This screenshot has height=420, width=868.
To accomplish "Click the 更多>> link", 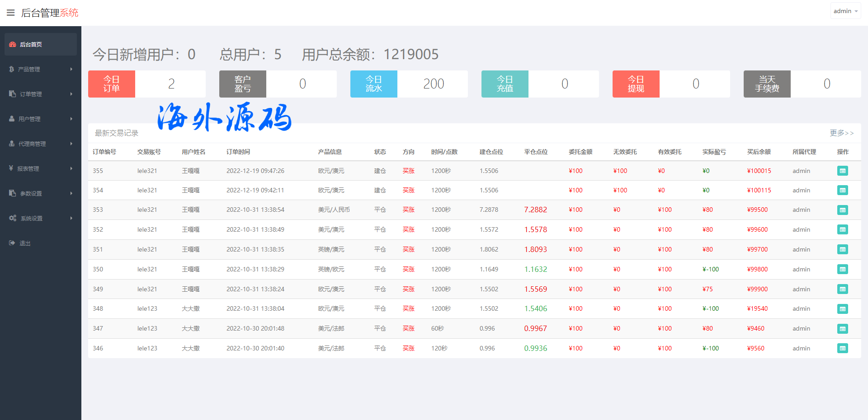I will pos(841,133).
